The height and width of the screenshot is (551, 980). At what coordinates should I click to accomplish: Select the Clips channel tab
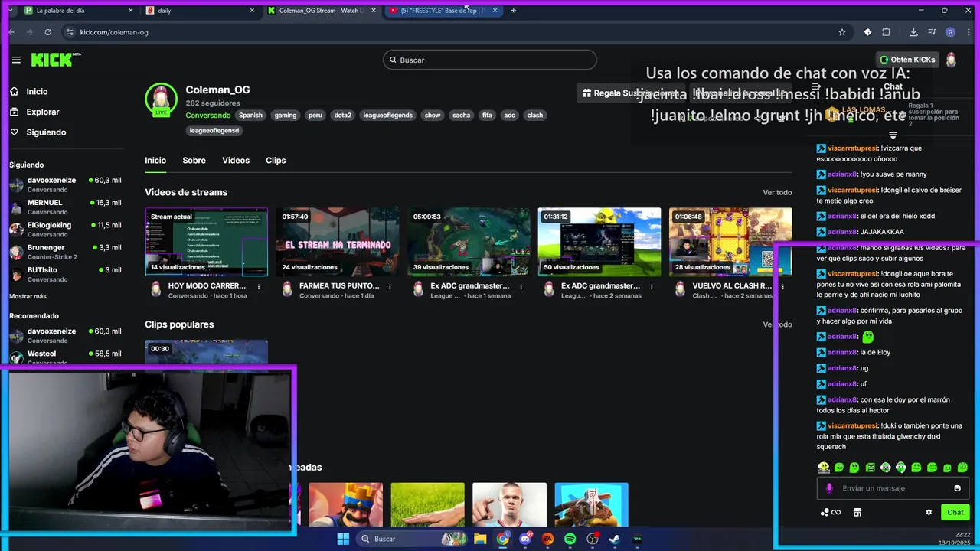tap(276, 161)
